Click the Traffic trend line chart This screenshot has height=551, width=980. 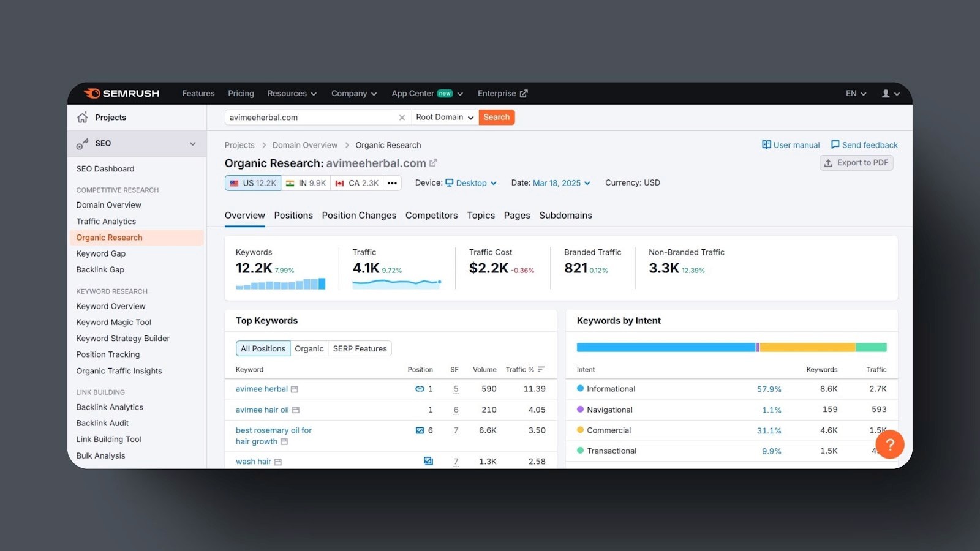click(x=397, y=283)
